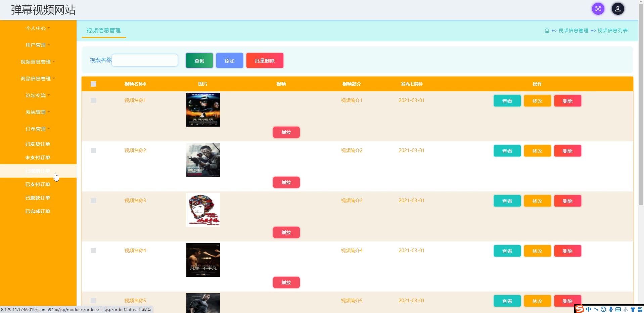Screen dimensions: 644x313
Task: Sort by 发布日期 column arrows
Action: [x=421, y=84]
